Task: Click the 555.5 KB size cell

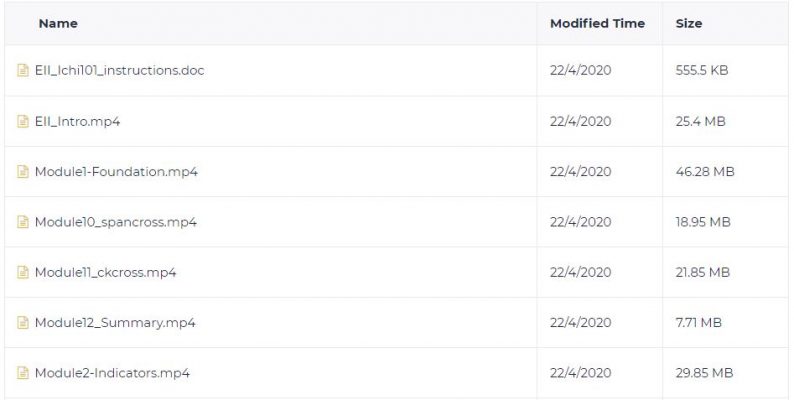Action: 702,70
